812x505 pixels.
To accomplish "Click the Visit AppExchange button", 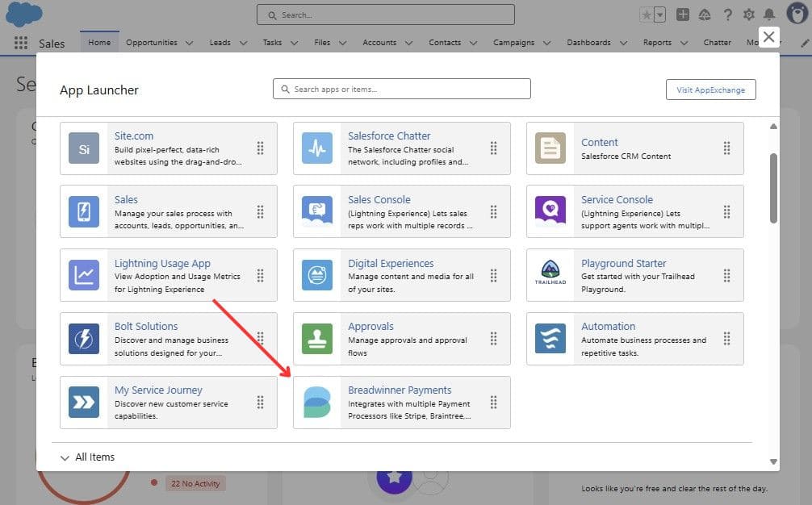I will (710, 90).
